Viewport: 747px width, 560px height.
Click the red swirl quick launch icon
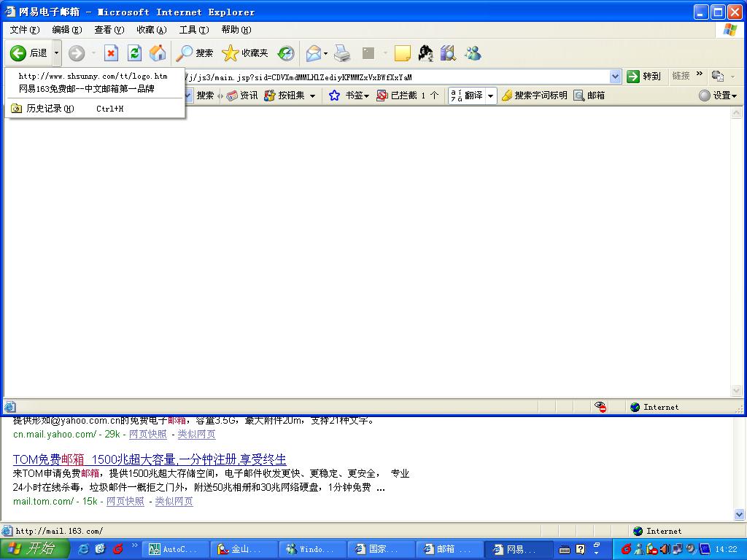118,549
